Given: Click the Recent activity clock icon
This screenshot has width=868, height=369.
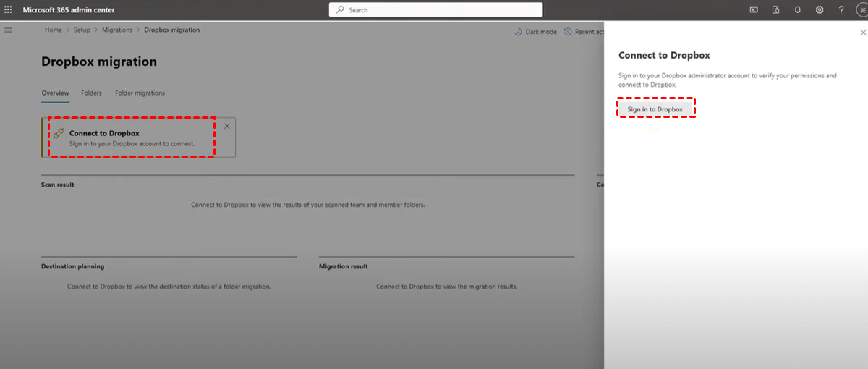Looking at the screenshot, I should 568,32.
